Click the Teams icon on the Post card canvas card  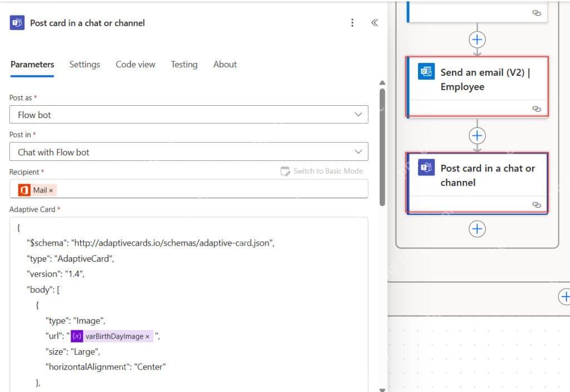(x=426, y=167)
